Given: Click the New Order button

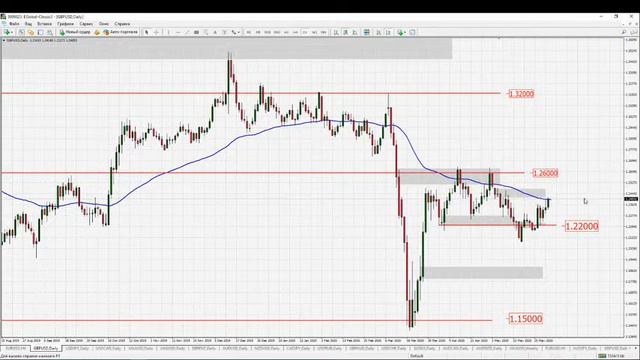Looking at the screenshot, I should tap(75, 32).
